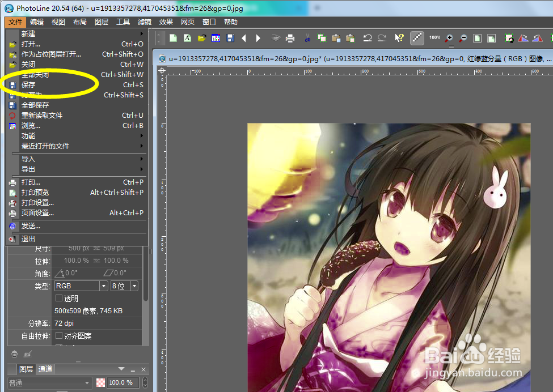Click the edit pencil icon beside trash
553x392 pixels.
[x=28, y=354]
